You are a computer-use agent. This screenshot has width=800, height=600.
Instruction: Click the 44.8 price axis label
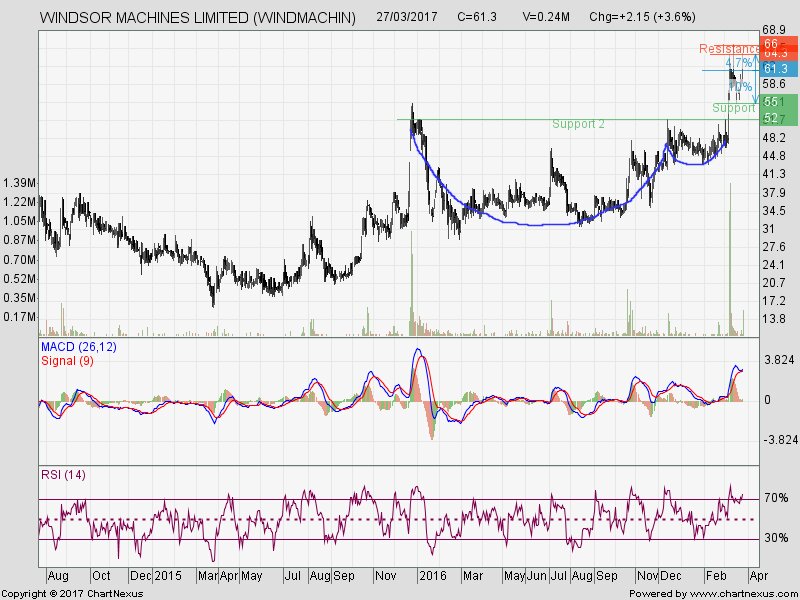[774, 156]
